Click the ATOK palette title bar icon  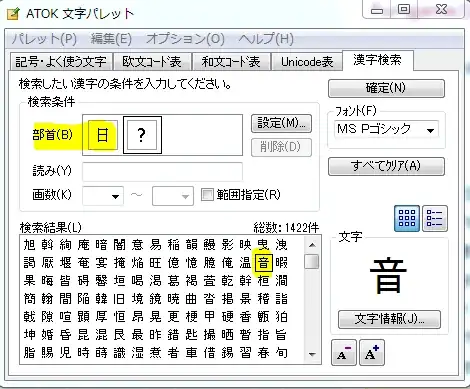click(13, 14)
